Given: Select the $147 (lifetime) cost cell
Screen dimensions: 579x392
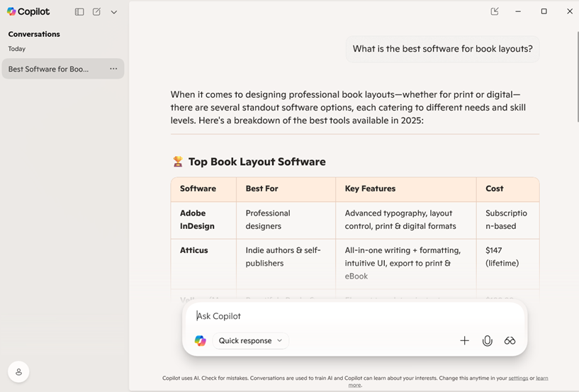Looking at the screenshot, I should 508,264.
